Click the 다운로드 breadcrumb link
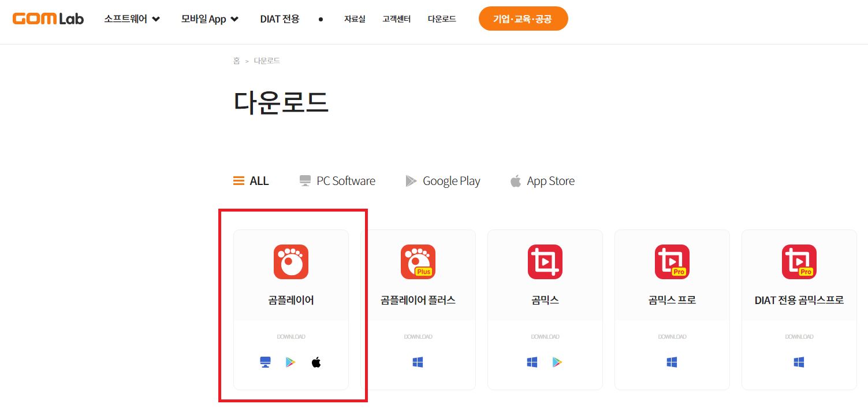868x411 pixels. [x=267, y=61]
